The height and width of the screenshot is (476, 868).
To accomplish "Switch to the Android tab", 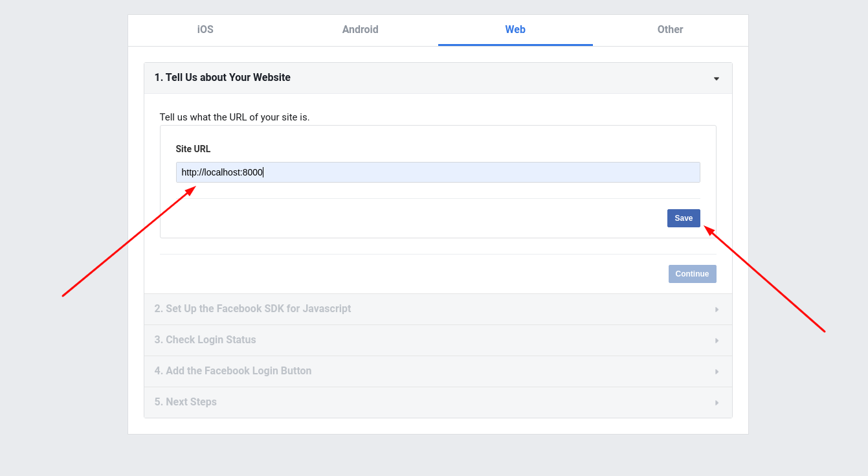I will [x=360, y=30].
